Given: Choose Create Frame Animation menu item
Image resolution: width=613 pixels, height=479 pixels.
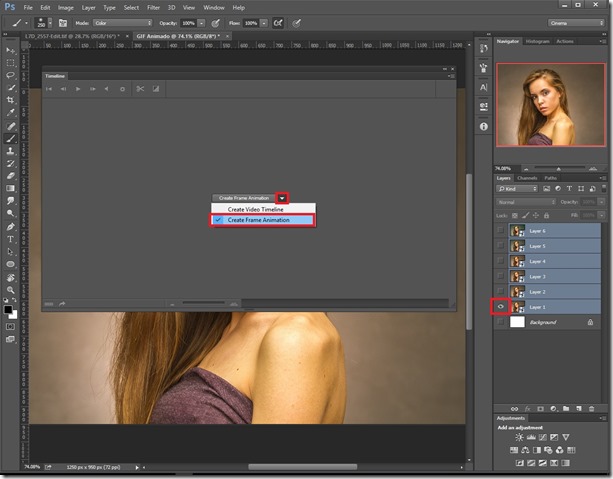Looking at the screenshot, I should [263, 220].
